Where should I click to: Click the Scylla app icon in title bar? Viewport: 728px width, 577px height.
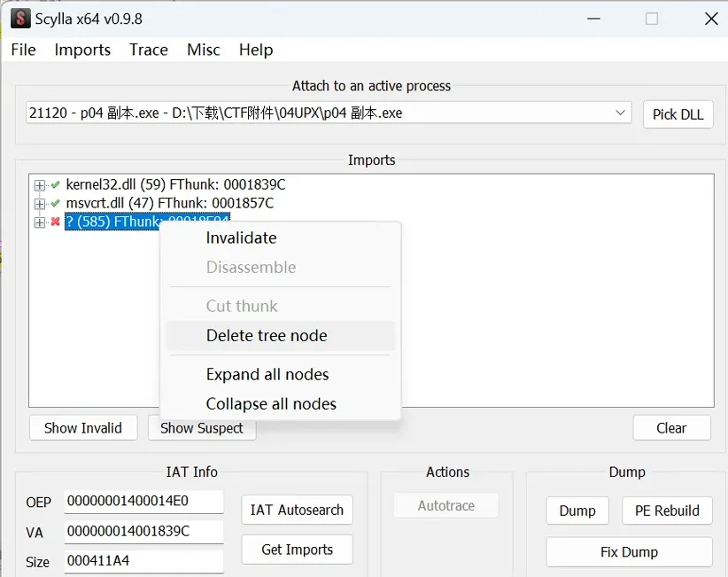coord(19,19)
